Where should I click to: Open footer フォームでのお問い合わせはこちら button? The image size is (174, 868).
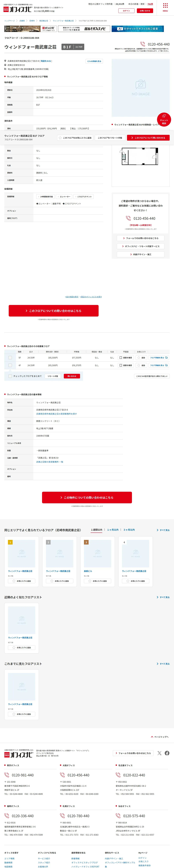coord(133,753)
